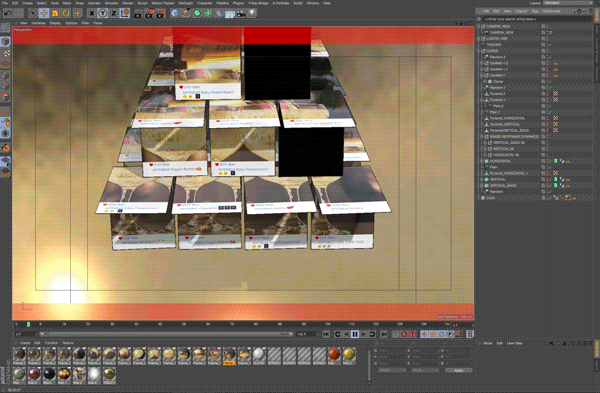Toggle visibility dots for Pyramid_HORIZONTAL object
This screenshot has width=600, height=393.
click(547, 118)
